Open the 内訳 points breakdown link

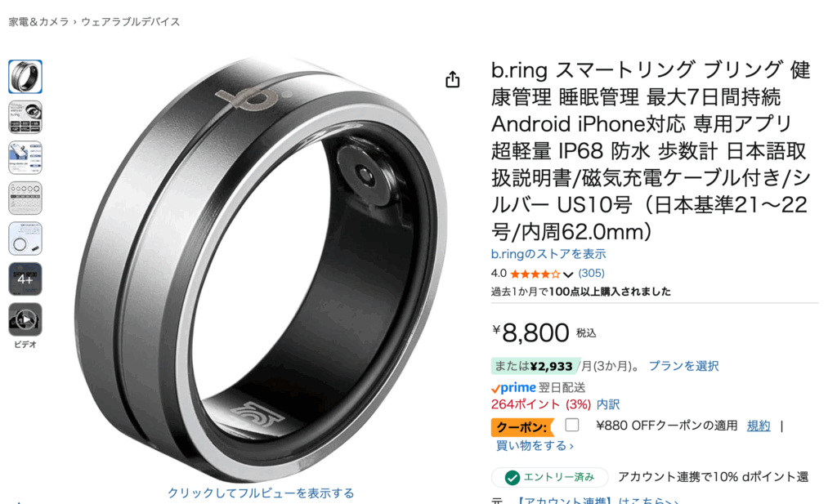click(608, 404)
